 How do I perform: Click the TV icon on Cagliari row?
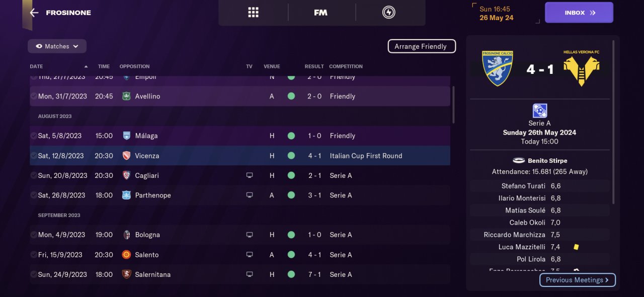[250, 175]
